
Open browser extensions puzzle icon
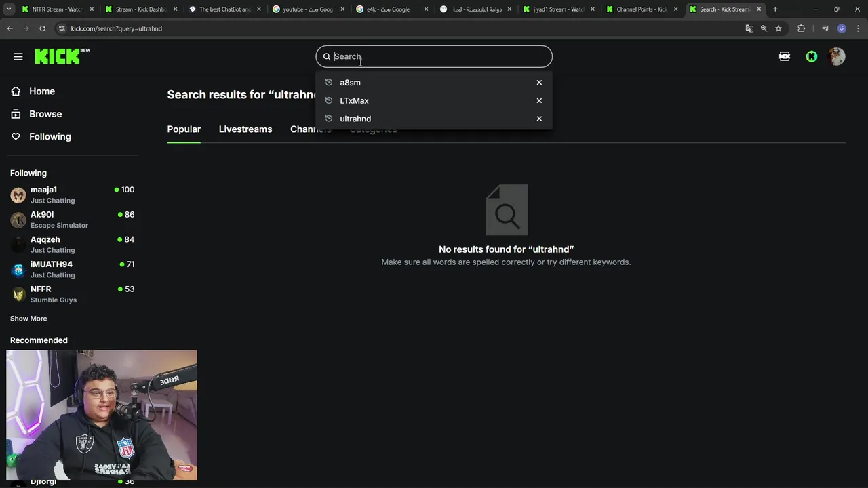tap(802, 28)
